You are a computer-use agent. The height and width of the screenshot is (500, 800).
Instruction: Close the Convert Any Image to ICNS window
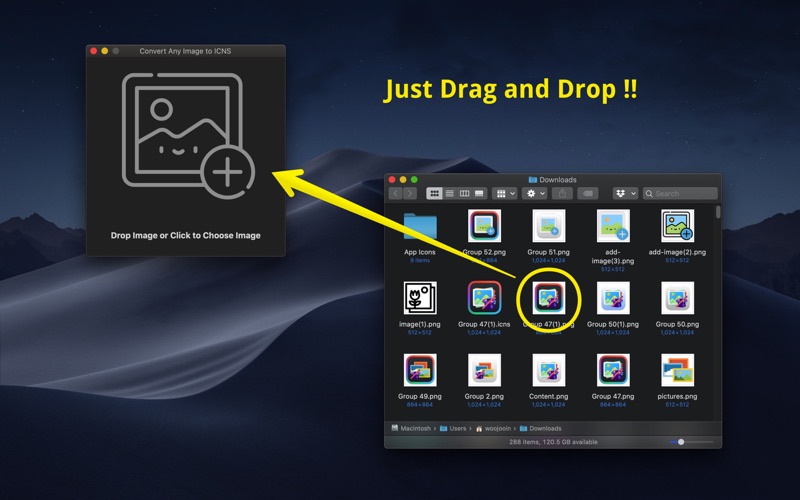pos(93,51)
